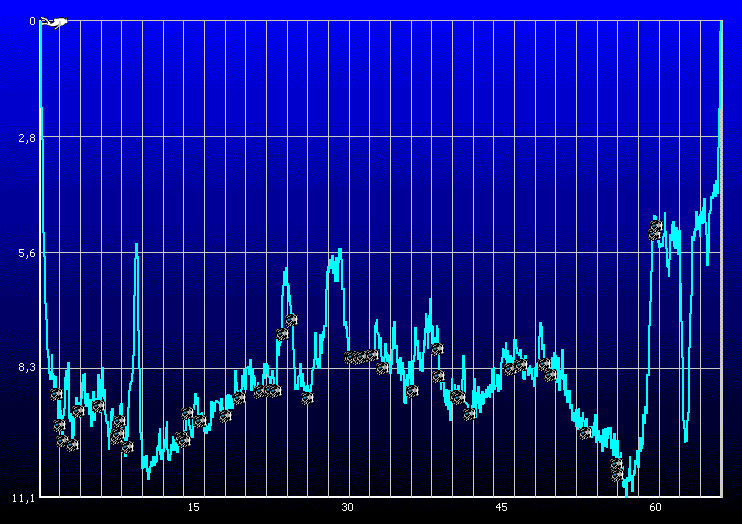Screen dimensions: 742x524
Task: Click the depth axis label 11,1
Action: tap(24, 498)
